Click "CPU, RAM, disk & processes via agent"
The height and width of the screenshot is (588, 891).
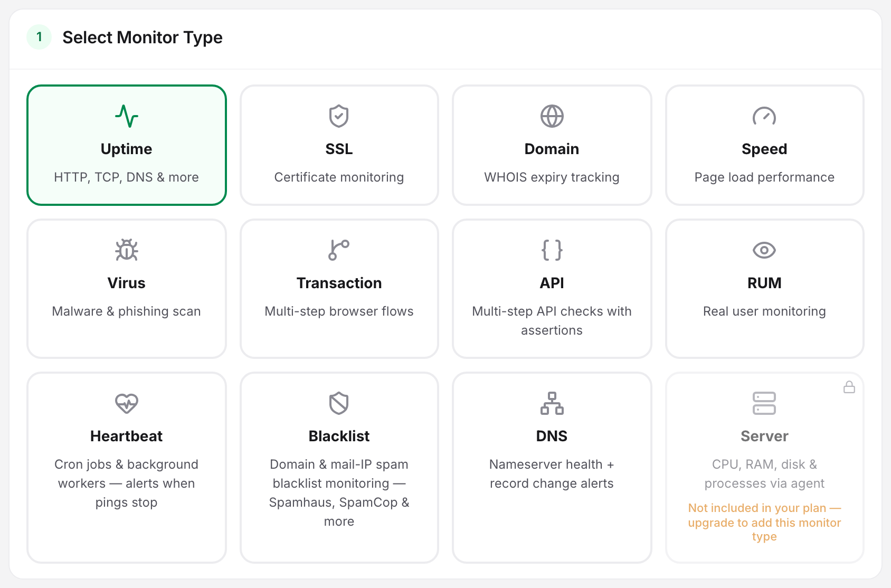click(x=764, y=474)
